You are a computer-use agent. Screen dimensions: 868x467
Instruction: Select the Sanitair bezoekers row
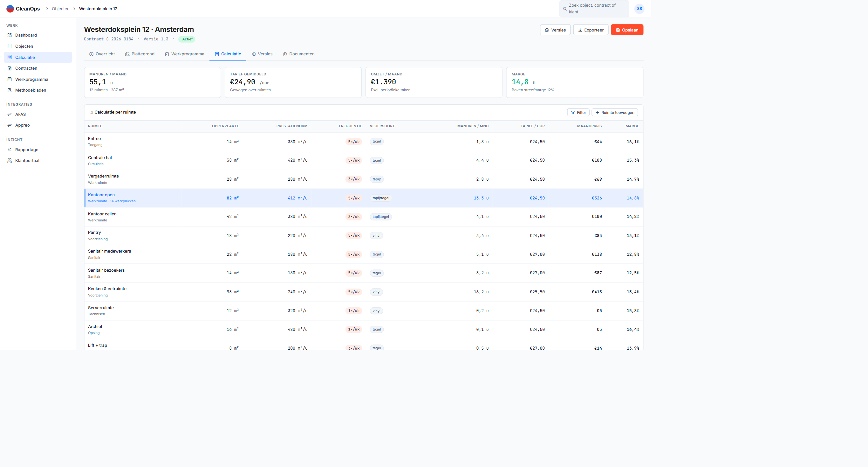[x=364, y=273]
